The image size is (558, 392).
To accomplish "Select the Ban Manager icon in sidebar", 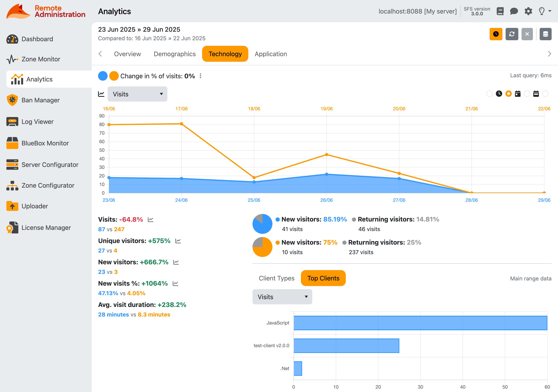I will 12,100.
